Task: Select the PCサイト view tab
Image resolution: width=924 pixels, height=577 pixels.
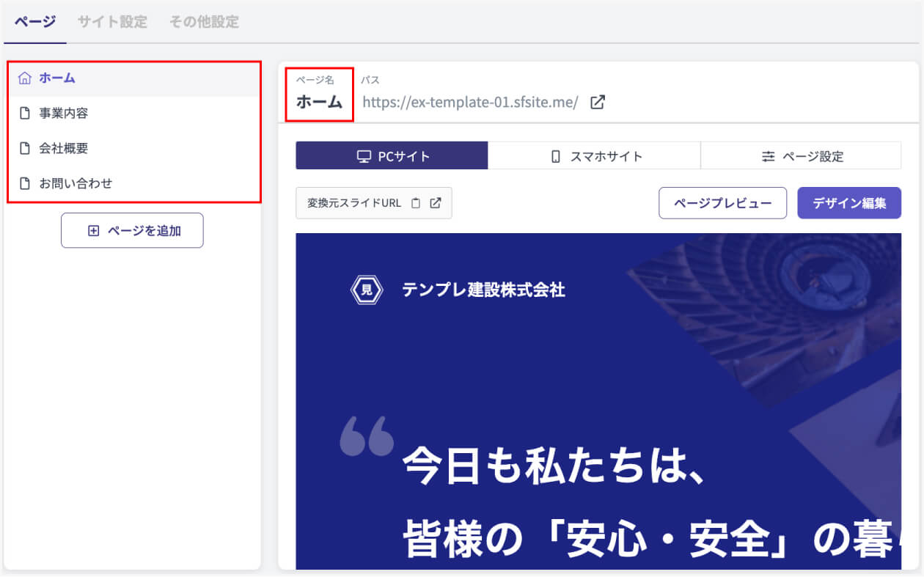Action: [392, 156]
